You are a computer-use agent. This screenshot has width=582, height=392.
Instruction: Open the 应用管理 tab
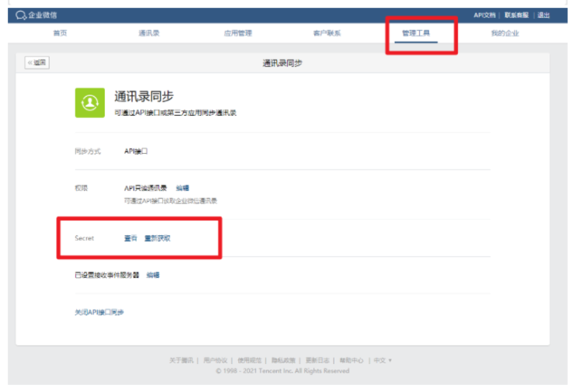coord(237,33)
